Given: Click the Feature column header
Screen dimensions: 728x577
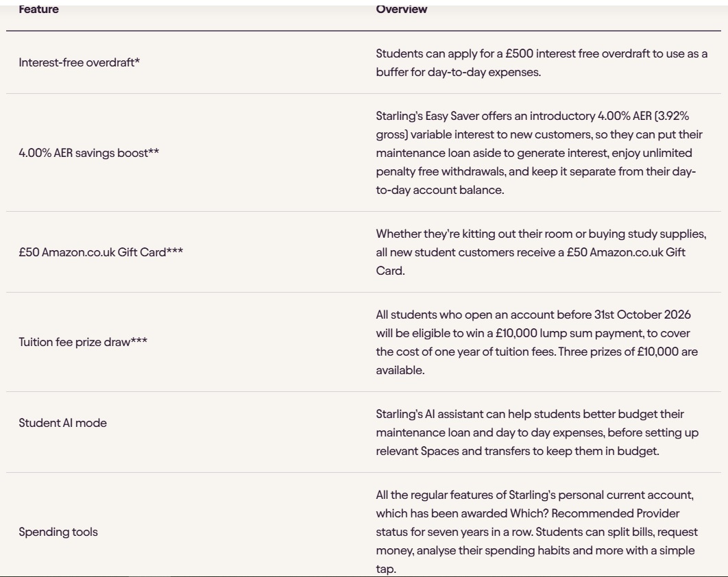Looking at the screenshot, I should click(x=38, y=10).
